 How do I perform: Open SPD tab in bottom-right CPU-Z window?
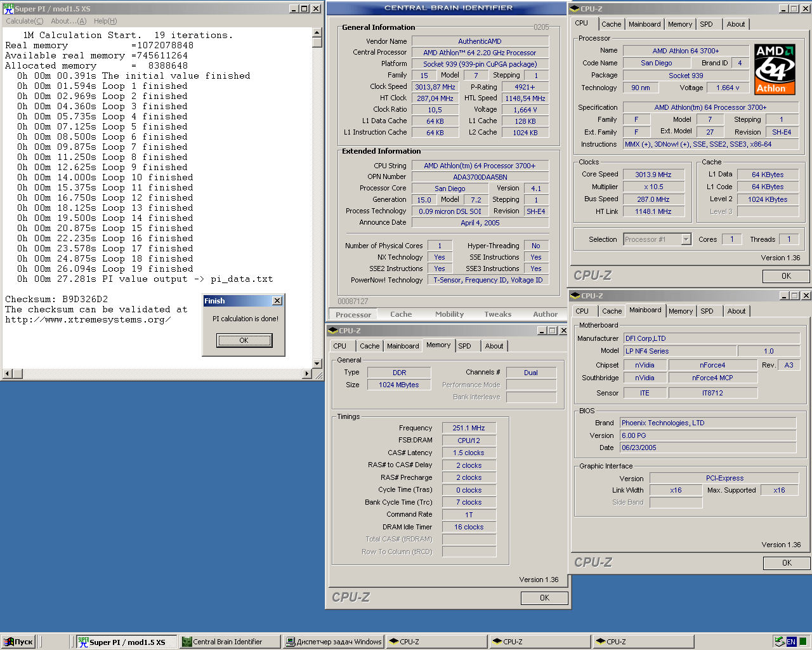pos(707,311)
